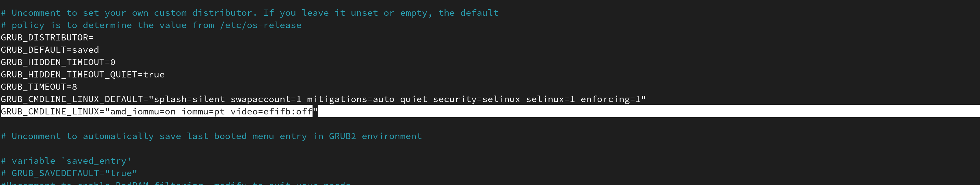Click "GRUB2 environment" in the comment

coord(375,136)
